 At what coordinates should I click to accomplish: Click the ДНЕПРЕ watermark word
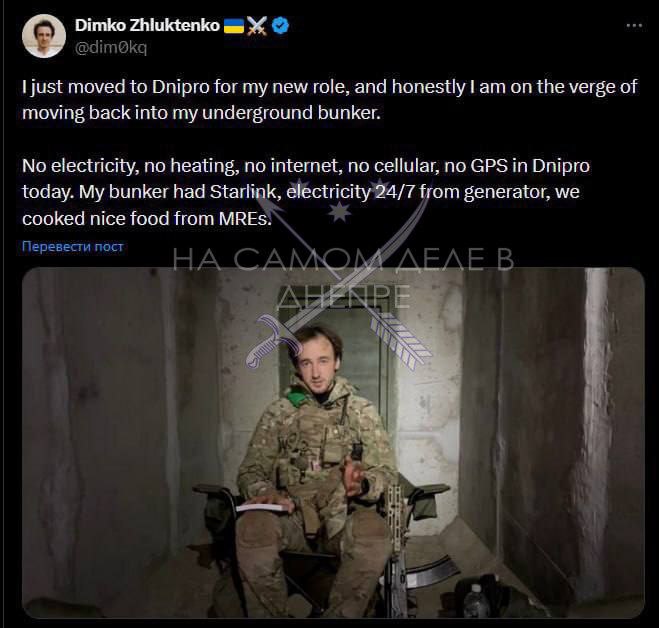(343, 296)
